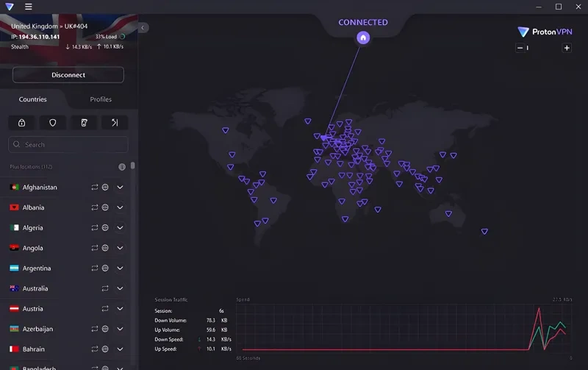Expand the Australia server list
This screenshot has height=370, width=588.
pyautogui.click(x=120, y=288)
